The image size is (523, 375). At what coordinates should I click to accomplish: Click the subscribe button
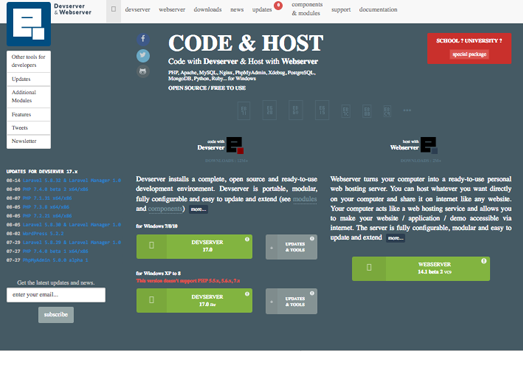(56, 315)
